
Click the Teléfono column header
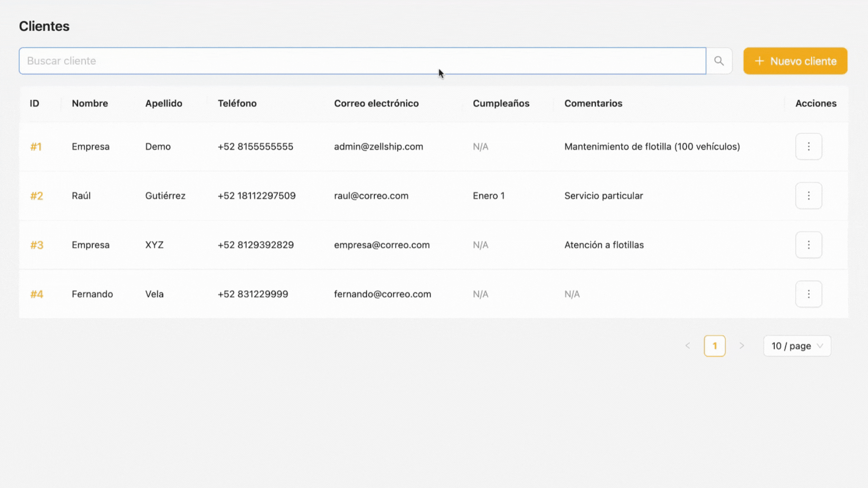pyautogui.click(x=237, y=103)
